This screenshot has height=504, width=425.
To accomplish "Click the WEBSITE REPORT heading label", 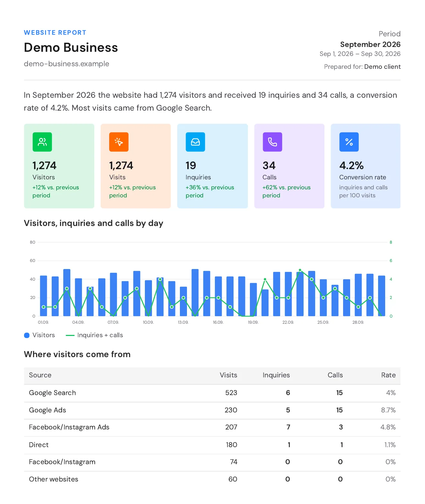I will click(55, 32).
